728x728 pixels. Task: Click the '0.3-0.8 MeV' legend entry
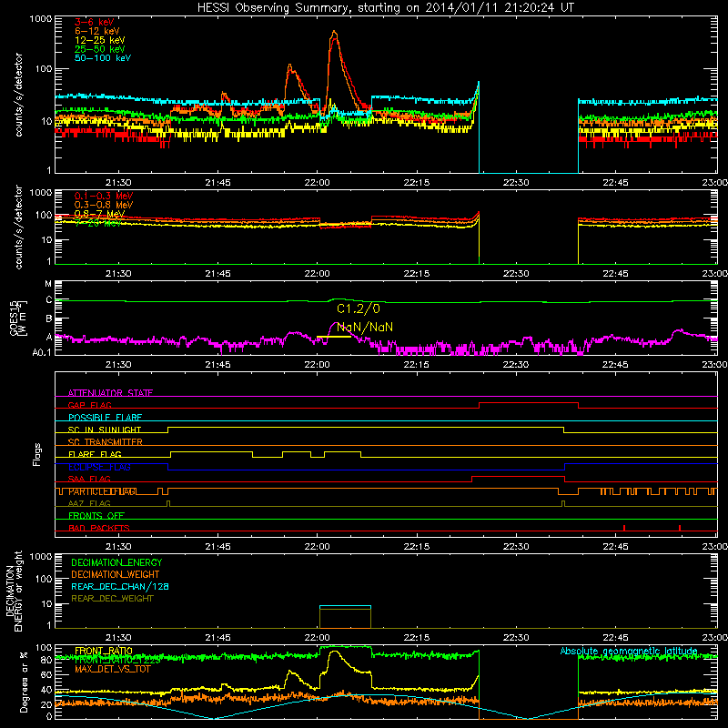point(104,205)
